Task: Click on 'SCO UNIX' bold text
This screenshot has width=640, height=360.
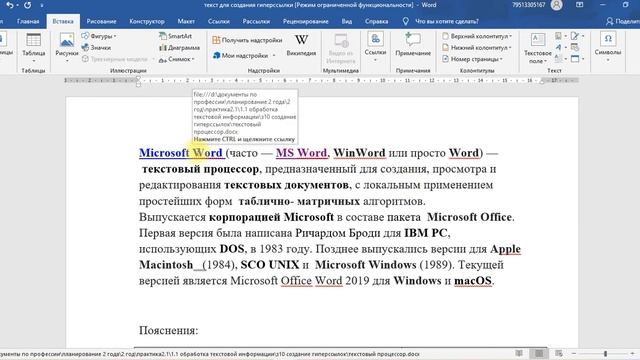Action: coord(270,265)
